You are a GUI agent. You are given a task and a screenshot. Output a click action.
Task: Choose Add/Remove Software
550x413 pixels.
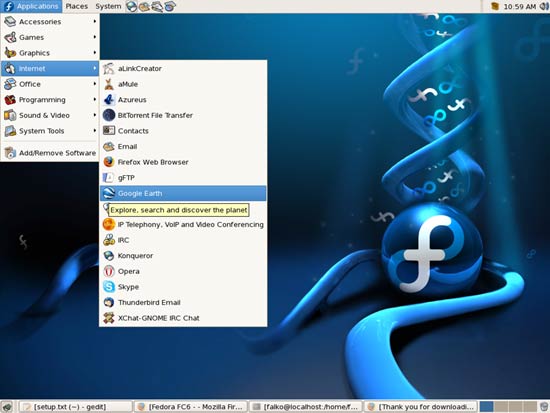pyautogui.click(x=50, y=153)
